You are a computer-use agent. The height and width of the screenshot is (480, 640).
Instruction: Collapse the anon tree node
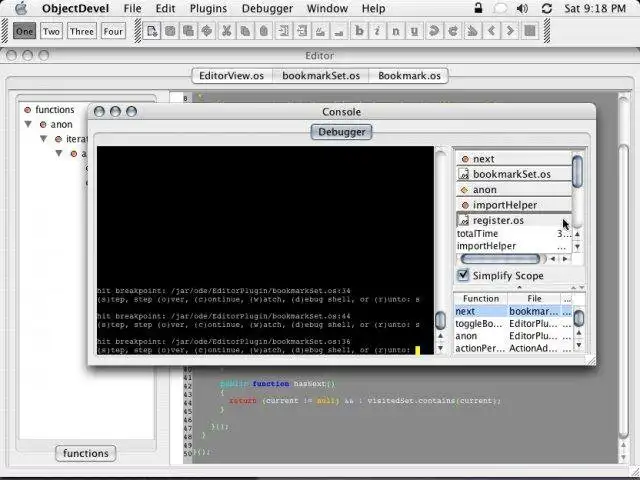28,124
